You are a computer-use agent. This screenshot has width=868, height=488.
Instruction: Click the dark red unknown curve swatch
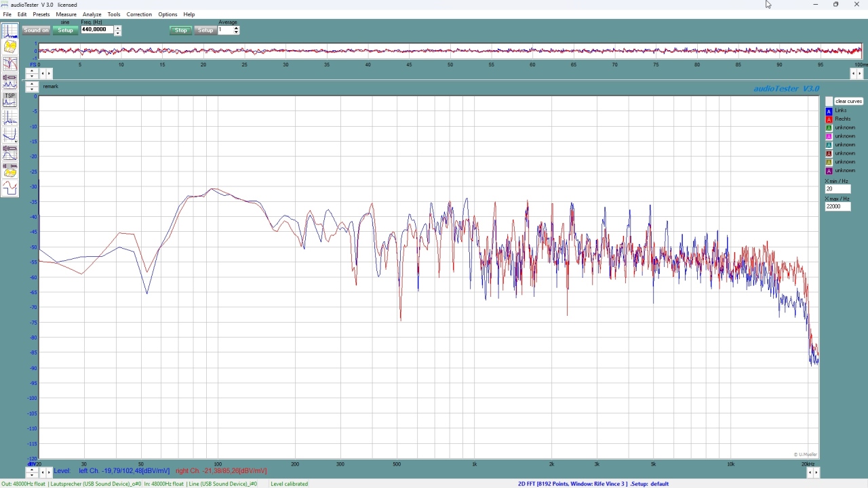[x=829, y=153]
